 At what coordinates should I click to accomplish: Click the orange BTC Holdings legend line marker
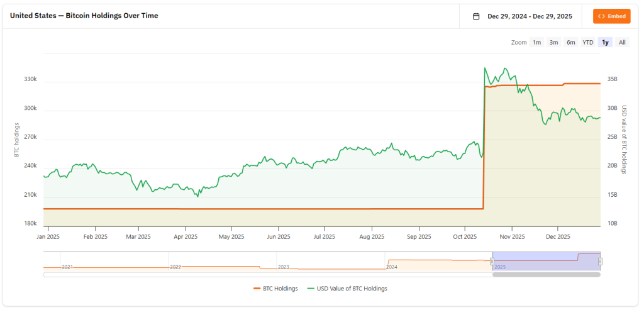click(257, 289)
